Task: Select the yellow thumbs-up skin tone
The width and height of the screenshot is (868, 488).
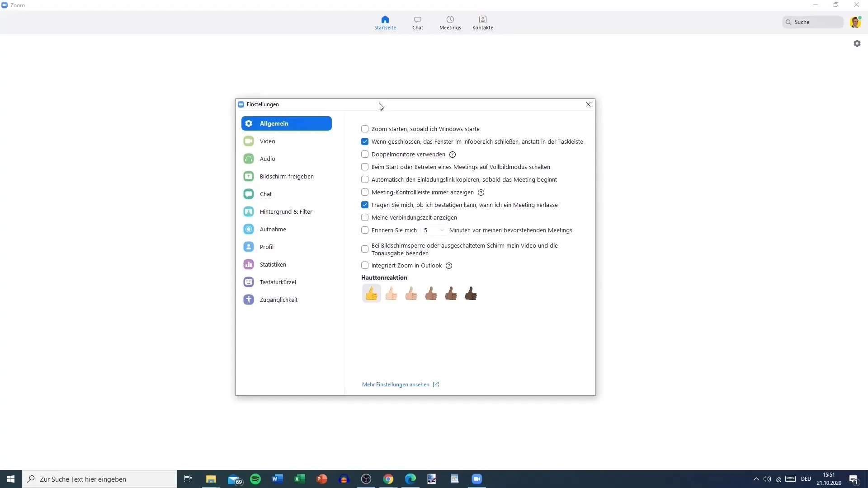Action: tap(371, 294)
